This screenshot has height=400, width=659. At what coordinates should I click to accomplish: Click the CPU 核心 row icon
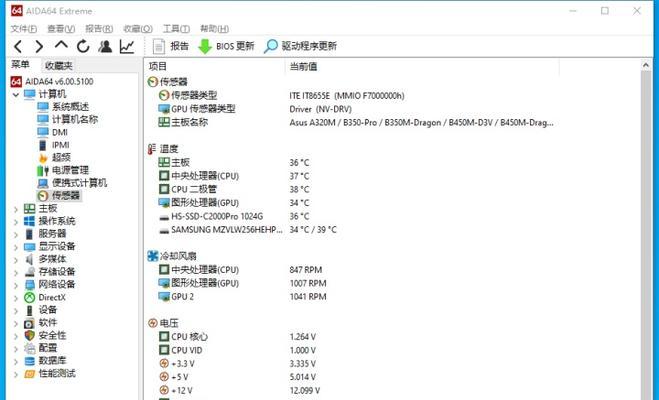[x=164, y=337]
